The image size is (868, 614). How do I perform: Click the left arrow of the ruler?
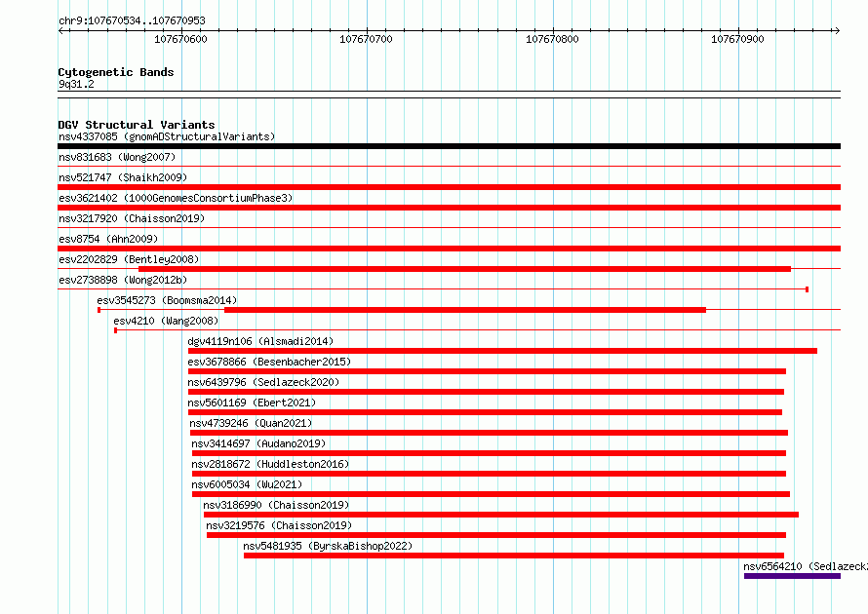point(60,30)
